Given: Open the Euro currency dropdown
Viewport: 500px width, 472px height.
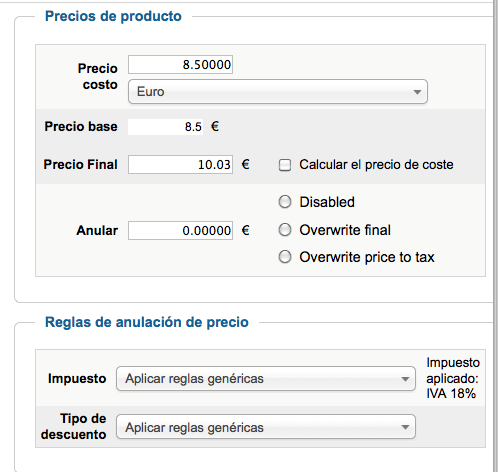Looking at the screenshot, I should 278,92.
